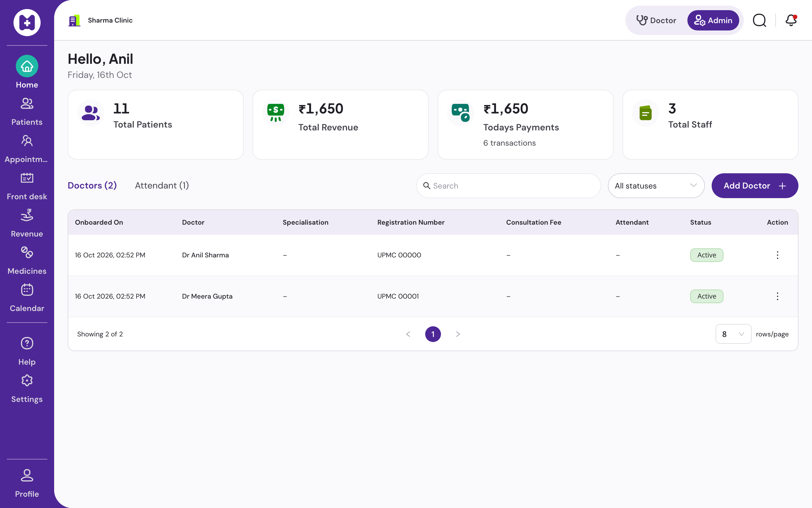The image size is (812, 508).
Task: Click the Sharma Clinic name text
Action: 110,21
